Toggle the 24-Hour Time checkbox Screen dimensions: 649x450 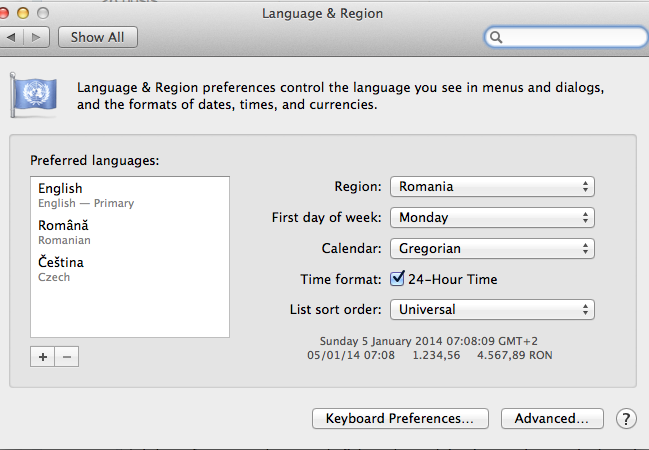coord(397,279)
